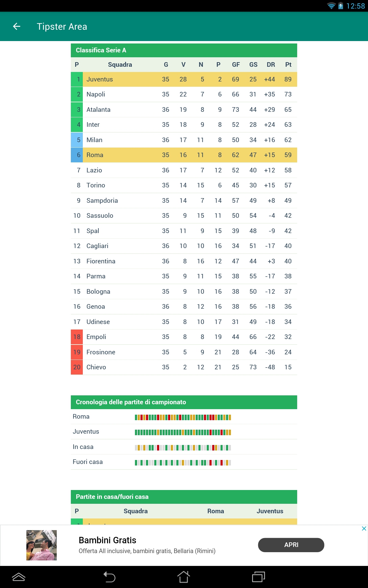
Task: Tap the Android back navigation icon
Action: (109, 577)
